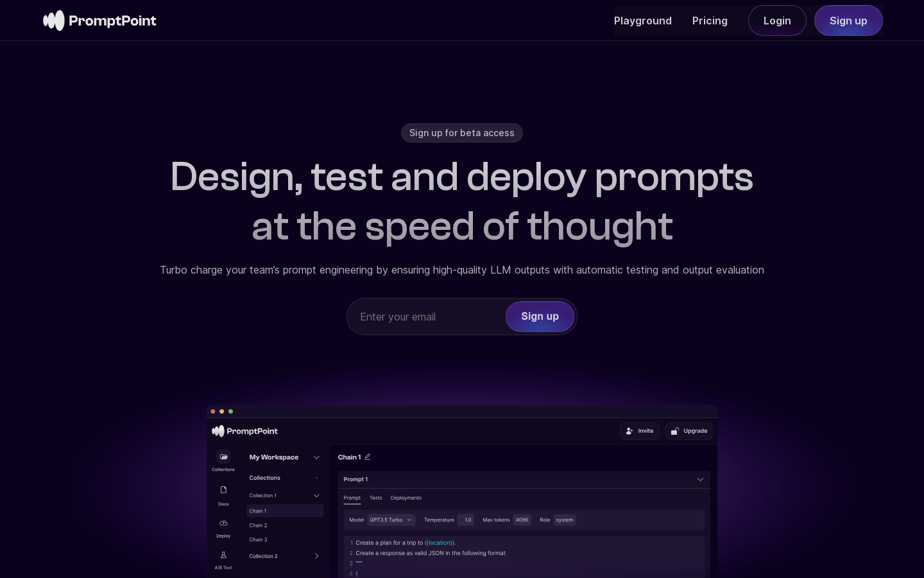Open the Docs page icon in sidebar

tap(223, 490)
